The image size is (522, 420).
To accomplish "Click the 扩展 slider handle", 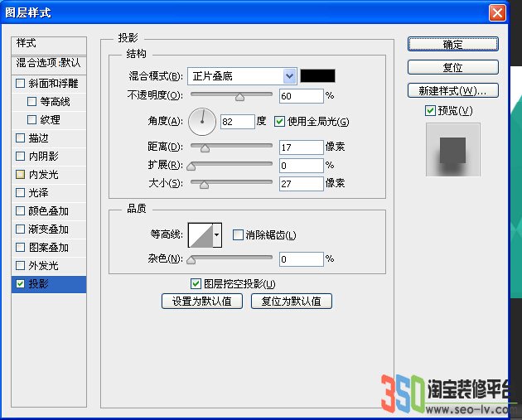I will (x=191, y=166).
